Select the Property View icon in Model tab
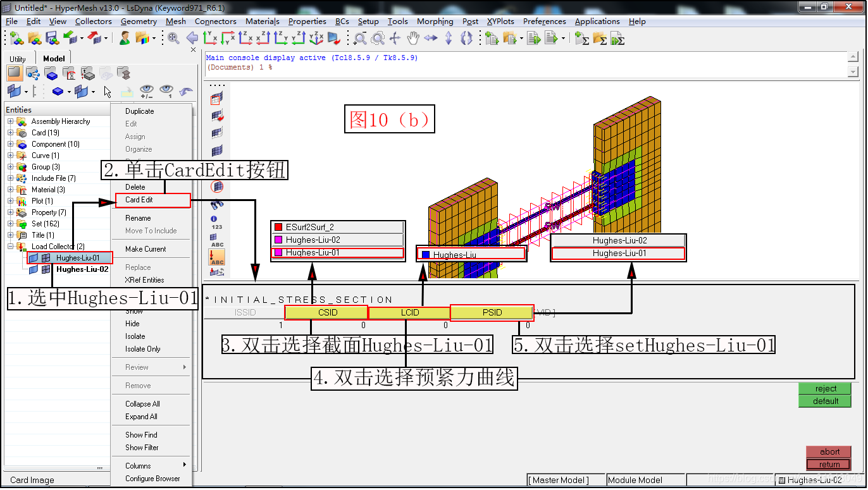The height and width of the screenshot is (490, 868). coord(87,73)
